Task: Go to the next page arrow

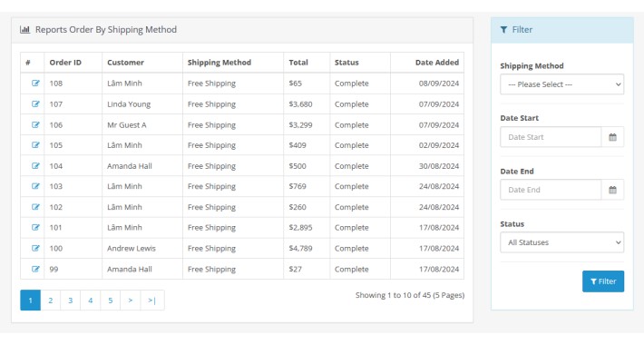Action: tap(131, 301)
